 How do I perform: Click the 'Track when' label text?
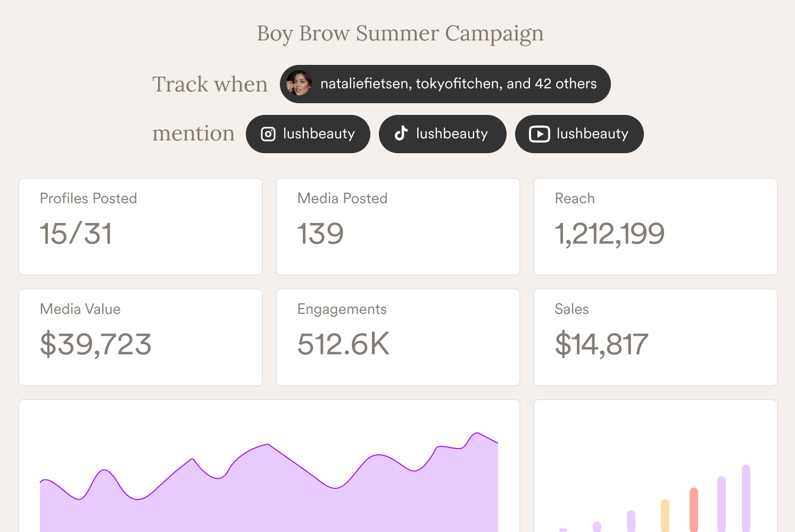[x=210, y=84]
